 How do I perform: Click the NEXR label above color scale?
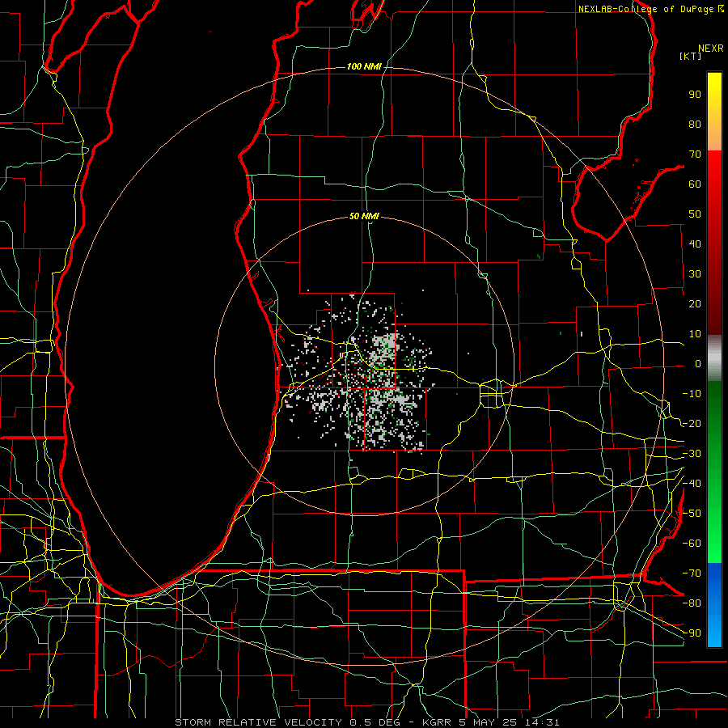(711, 49)
